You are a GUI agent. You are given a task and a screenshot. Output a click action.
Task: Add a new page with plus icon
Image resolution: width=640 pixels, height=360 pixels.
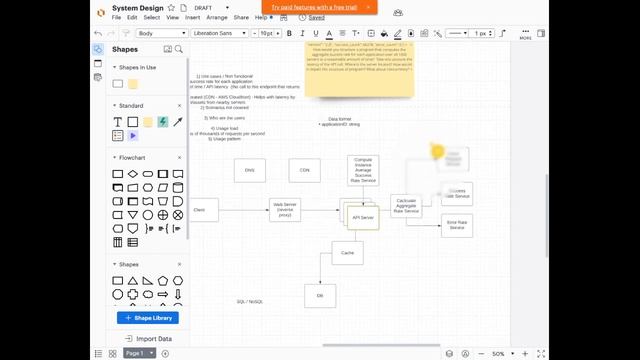165,354
